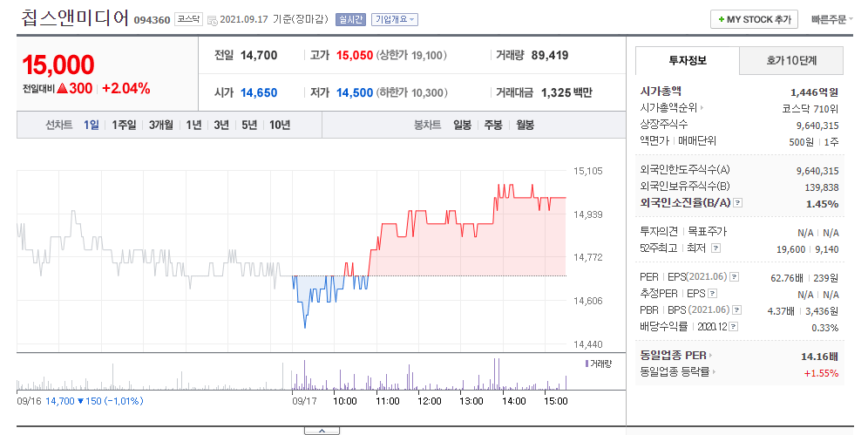The width and height of the screenshot is (868, 435).
Task: Click the 전일 value 14,700
Action: pyautogui.click(x=259, y=55)
